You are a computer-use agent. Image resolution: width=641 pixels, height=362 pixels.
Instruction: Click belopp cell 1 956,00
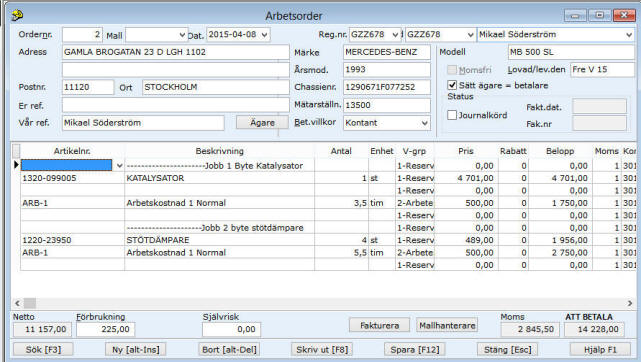coord(560,240)
